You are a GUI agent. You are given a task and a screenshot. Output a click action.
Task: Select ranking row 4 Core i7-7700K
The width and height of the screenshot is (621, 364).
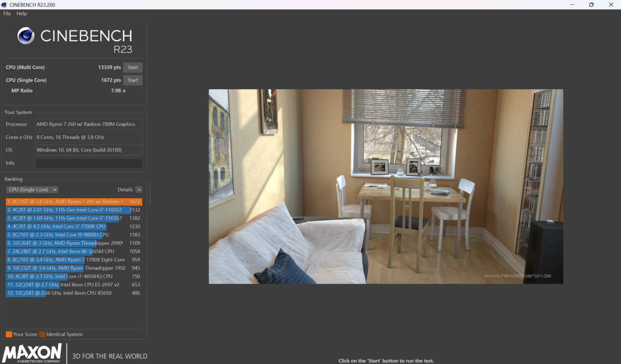click(x=74, y=226)
